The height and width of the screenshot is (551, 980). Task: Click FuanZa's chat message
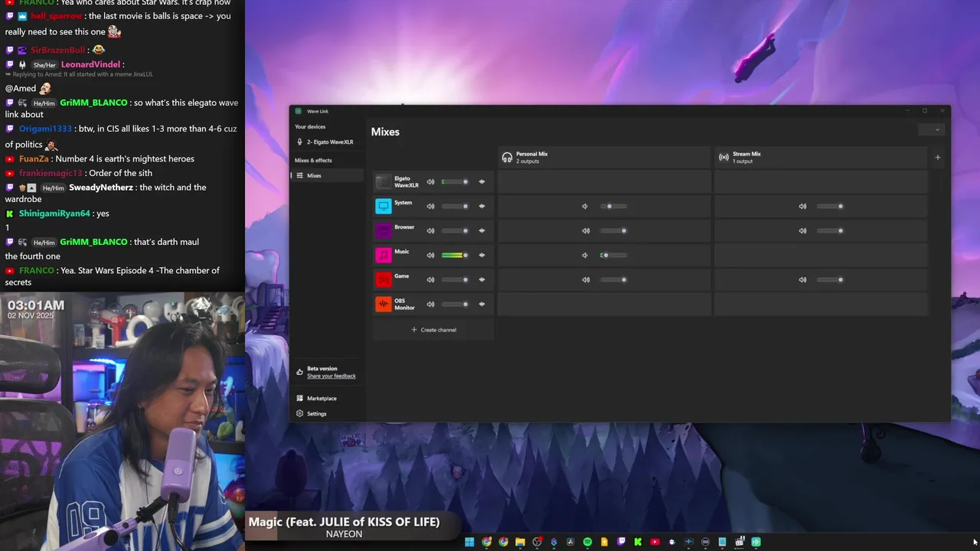(100, 158)
